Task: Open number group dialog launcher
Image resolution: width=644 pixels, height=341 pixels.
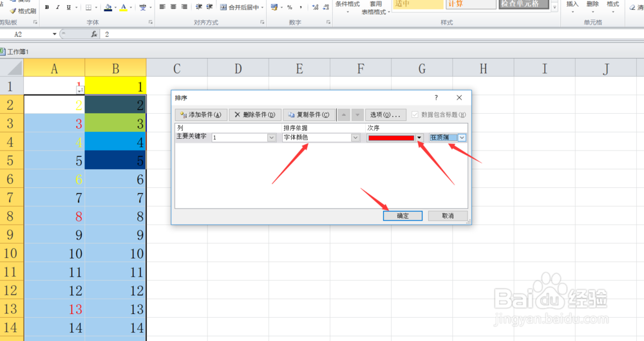Action: point(328,22)
